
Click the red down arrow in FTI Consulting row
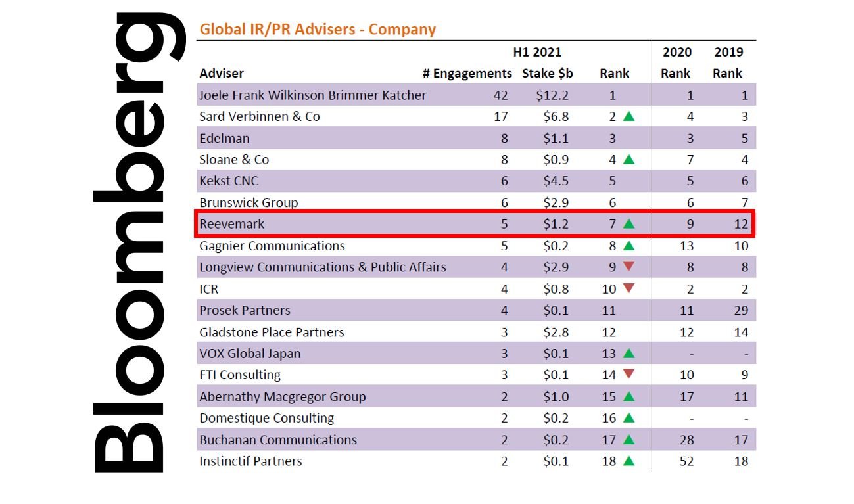click(629, 375)
